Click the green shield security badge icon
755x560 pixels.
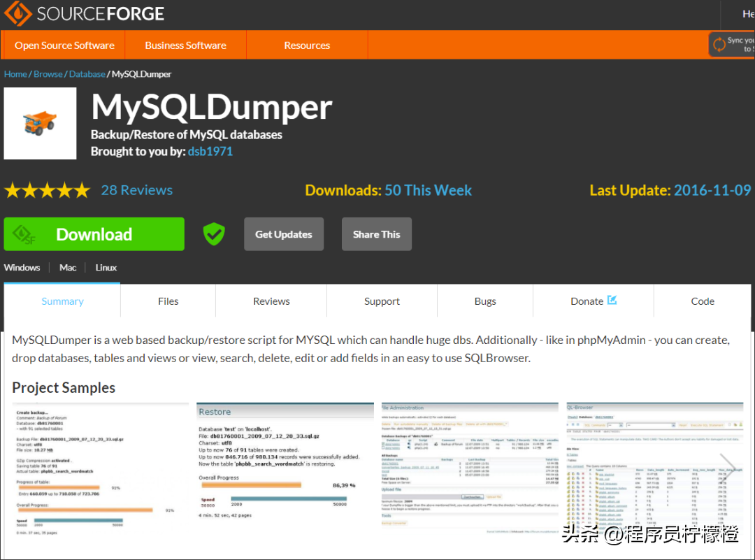coord(214,234)
